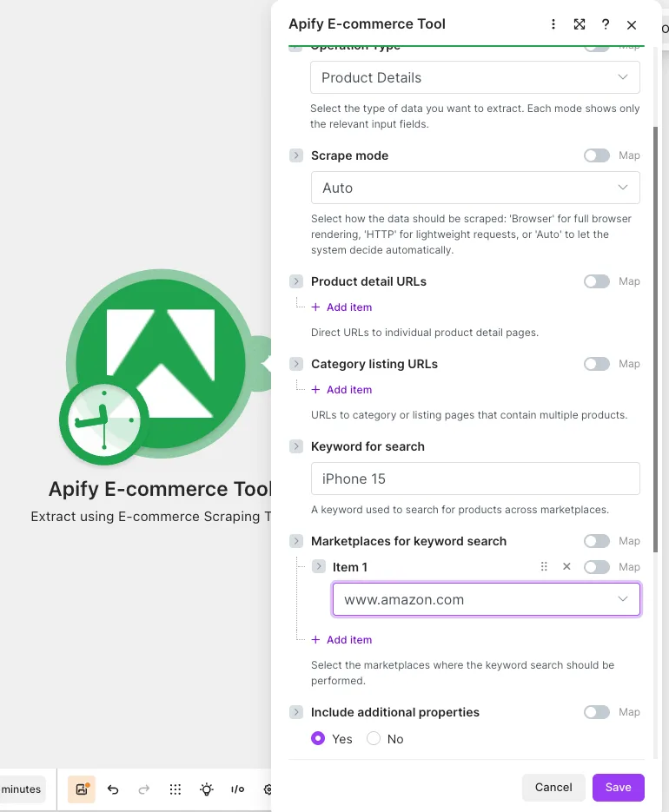Remove Item 1 with the X icon
This screenshot has height=812, width=669.
[566, 566]
